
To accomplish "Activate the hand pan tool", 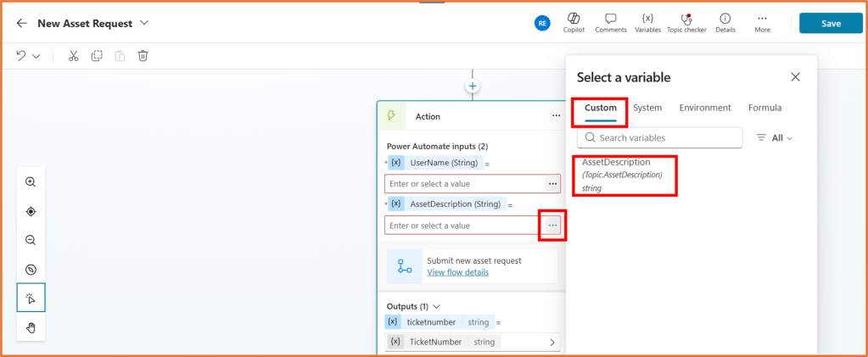I will [31, 327].
